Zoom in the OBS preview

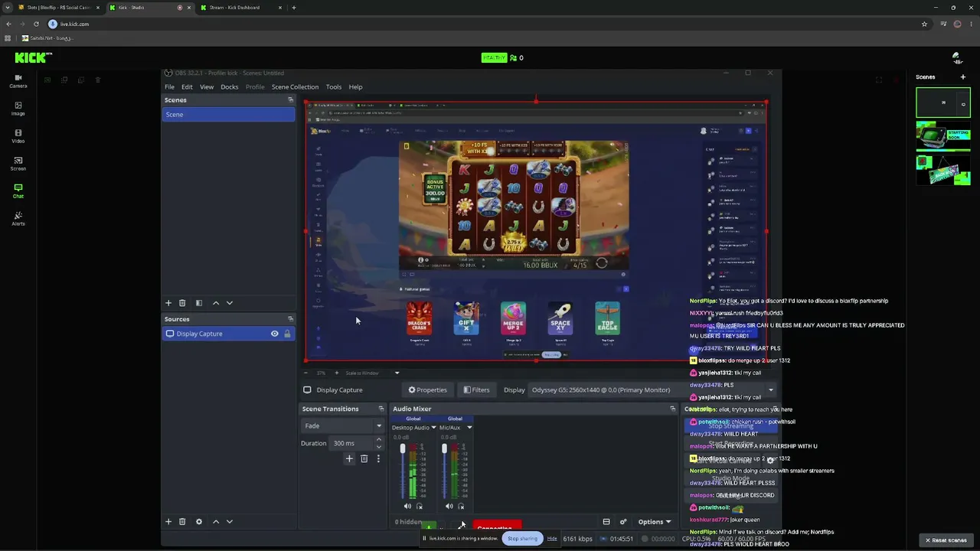[336, 373]
